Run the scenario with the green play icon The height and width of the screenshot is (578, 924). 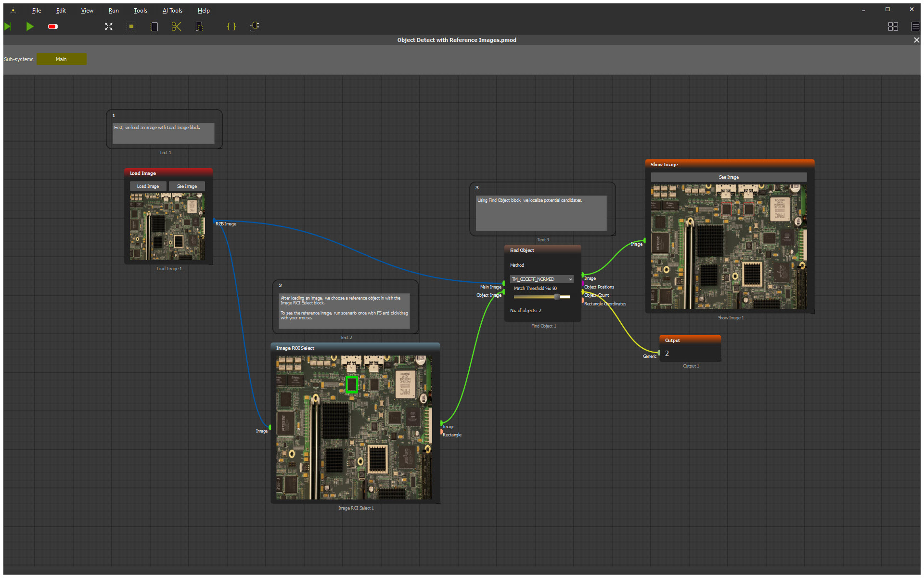coord(30,26)
